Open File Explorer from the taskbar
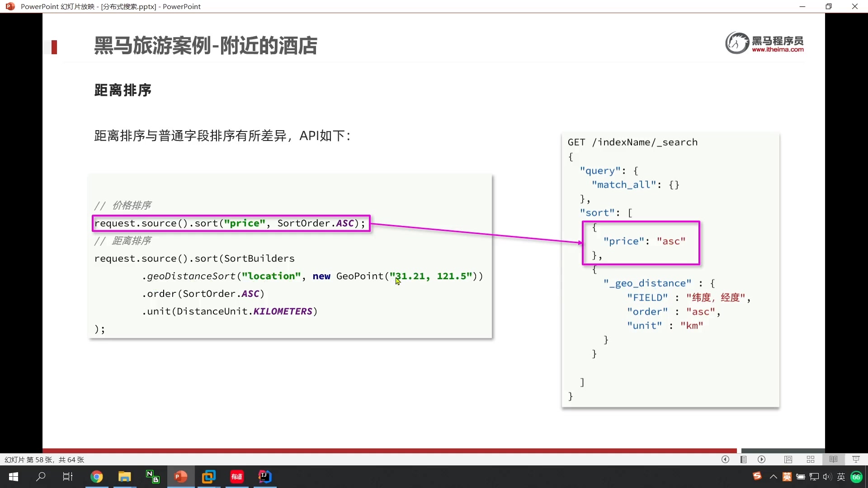This screenshot has height=488, width=868. 124,477
